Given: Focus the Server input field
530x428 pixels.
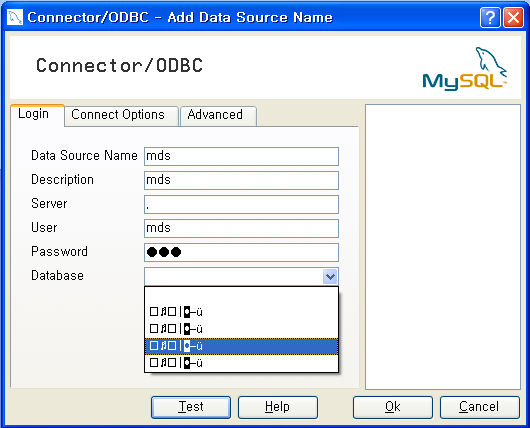Looking at the screenshot, I should (241, 204).
